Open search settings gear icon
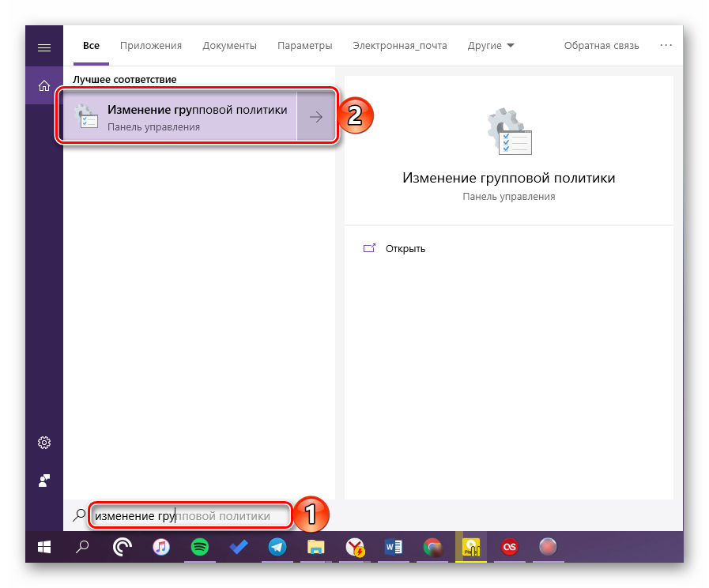This screenshot has width=709, height=588. 44,443
